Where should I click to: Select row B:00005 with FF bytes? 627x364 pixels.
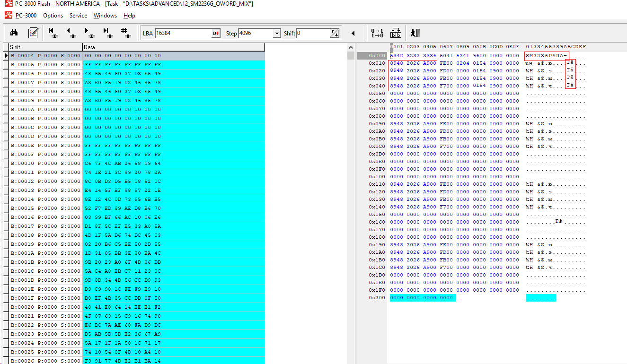point(137,65)
